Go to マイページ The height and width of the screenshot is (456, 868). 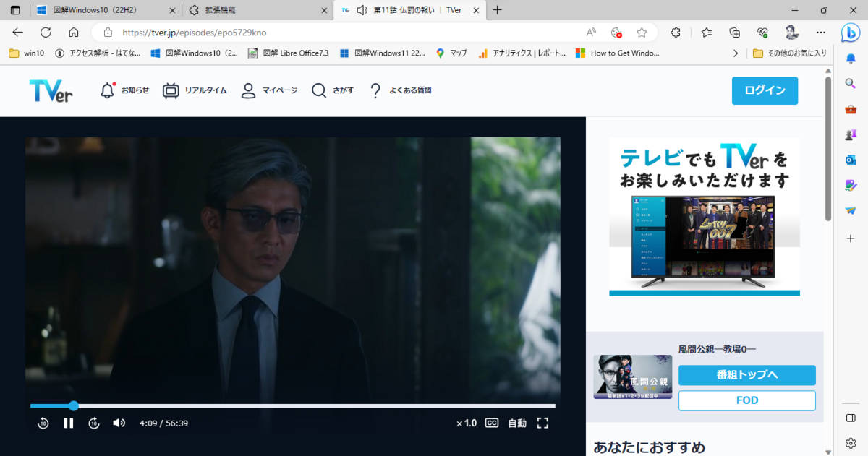click(268, 90)
